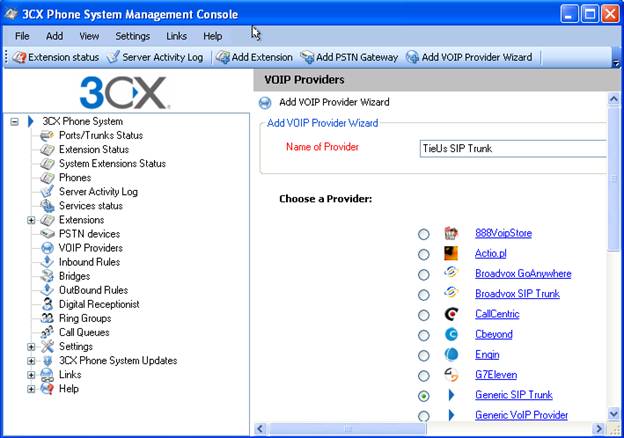Click the System Extensions Status icon
The image size is (624, 438).
click(x=47, y=164)
